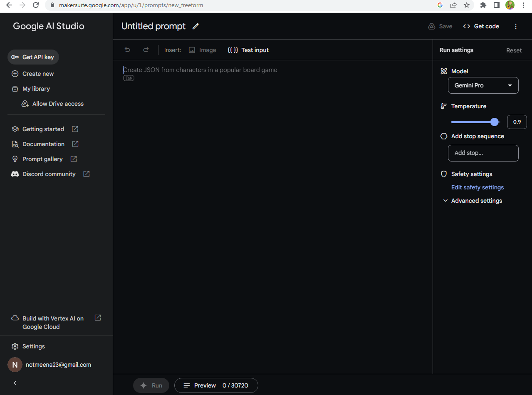Click the undo arrow icon
The height and width of the screenshot is (395, 532).
(x=128, y=50)
